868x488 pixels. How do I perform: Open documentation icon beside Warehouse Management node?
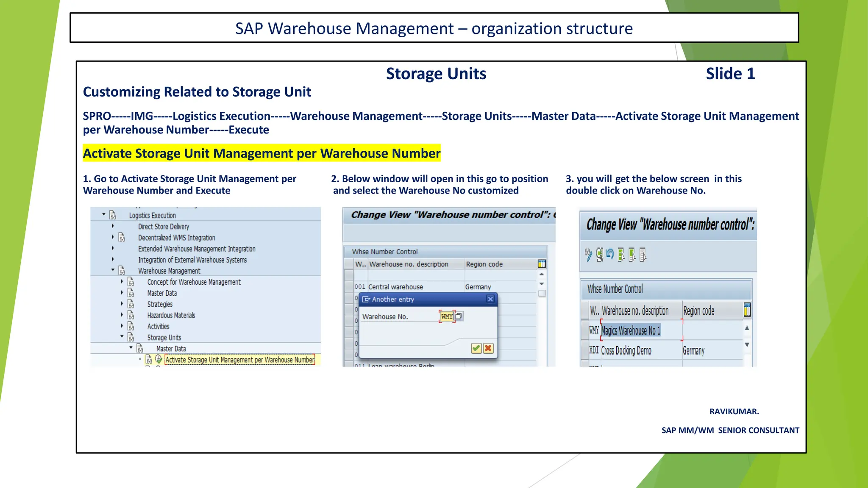click(122, 270)
